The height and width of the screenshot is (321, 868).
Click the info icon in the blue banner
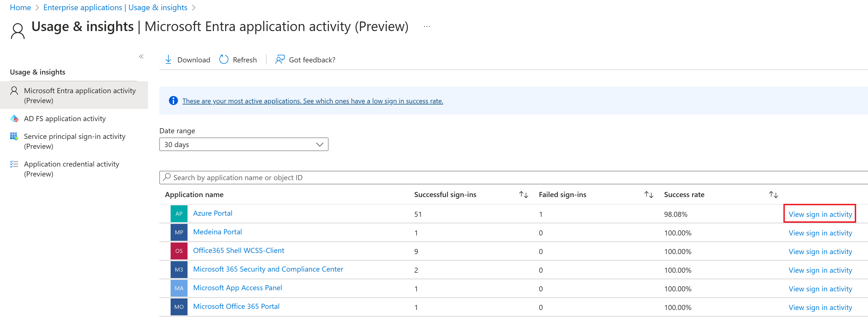(x=173, y=101)
